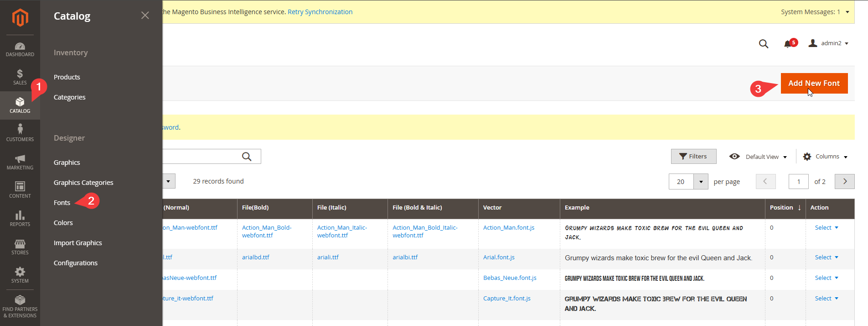Open Graphics Categories menu item
The height and width of the screenshot is (326, 868).
point(83,183)
